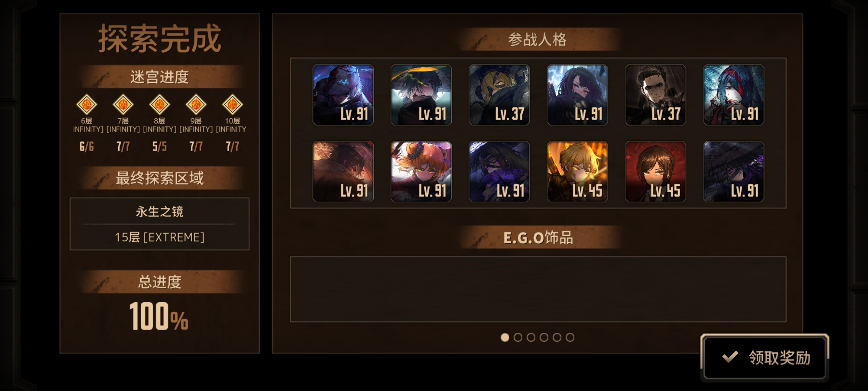The width and height of the screenshot is (868, 391).
Task: Select the orange-haired Lv. 91 character portrait
Action: 421,172
